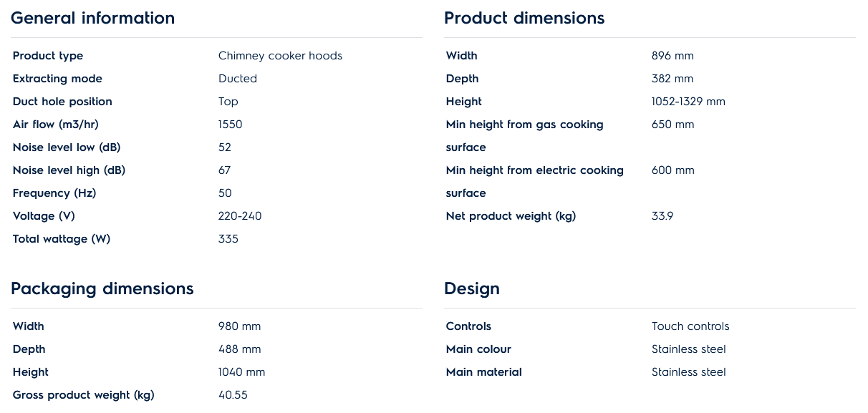
Task: Click the Touch controls value
Action: click(690, 326)
